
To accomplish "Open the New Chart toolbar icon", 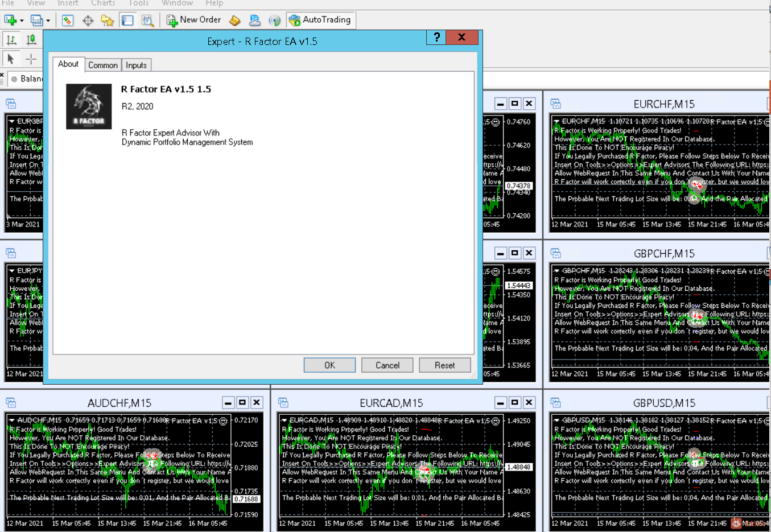I will click(x=10, y=20).
